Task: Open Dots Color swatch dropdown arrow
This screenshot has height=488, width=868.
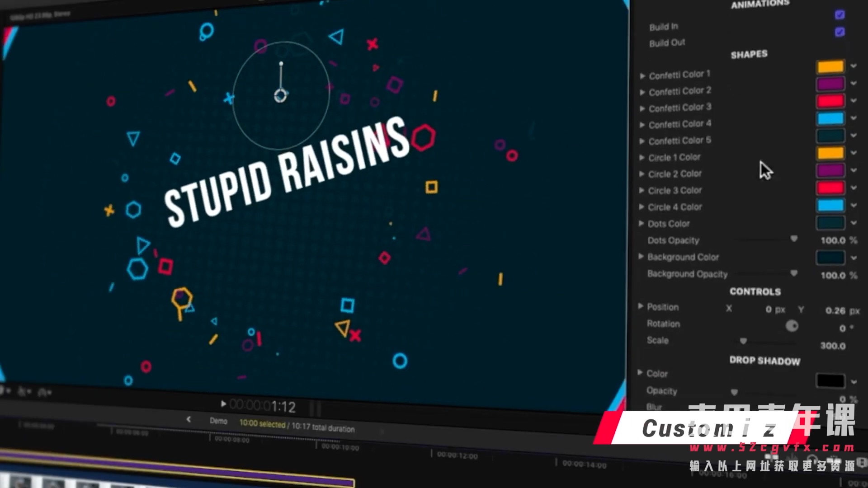Action: click(854, 223)
